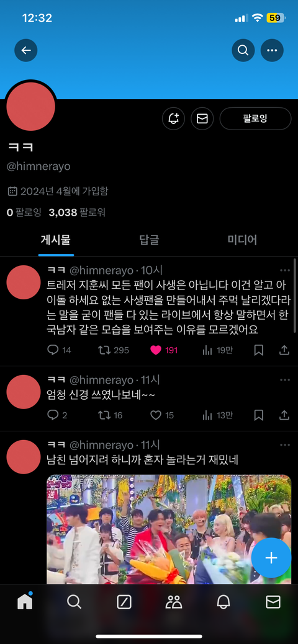
Task: Send a direct message via envelope icon
Action: point(202,118)
